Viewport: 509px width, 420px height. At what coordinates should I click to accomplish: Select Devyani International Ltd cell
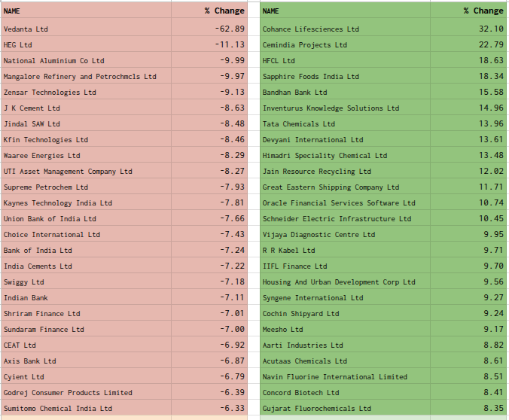coord(345,139)
